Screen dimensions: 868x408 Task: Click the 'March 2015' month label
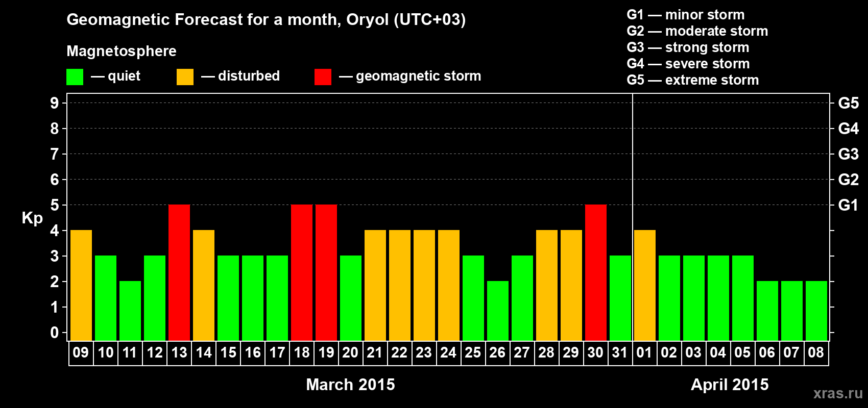pos(350,385)
